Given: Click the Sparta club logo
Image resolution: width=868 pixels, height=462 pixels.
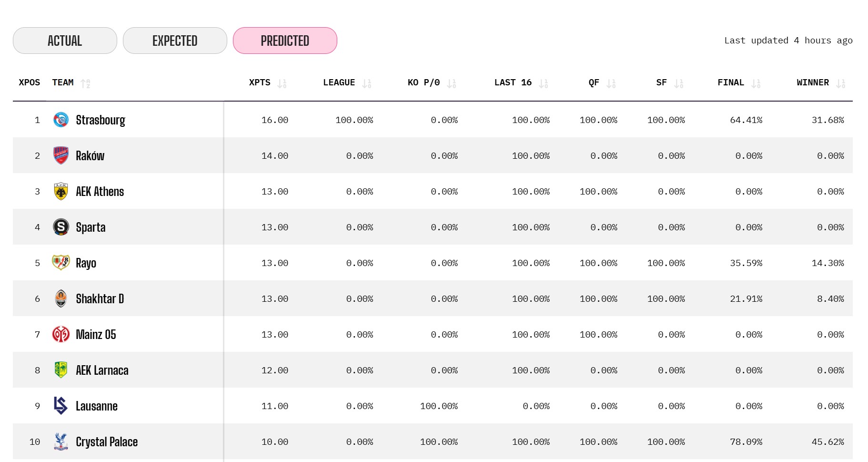Looking at the screenshot, I should pos(61,227).
